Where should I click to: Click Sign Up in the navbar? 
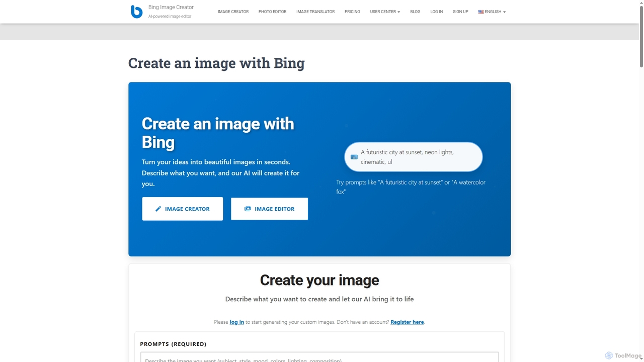coord(460,12)
